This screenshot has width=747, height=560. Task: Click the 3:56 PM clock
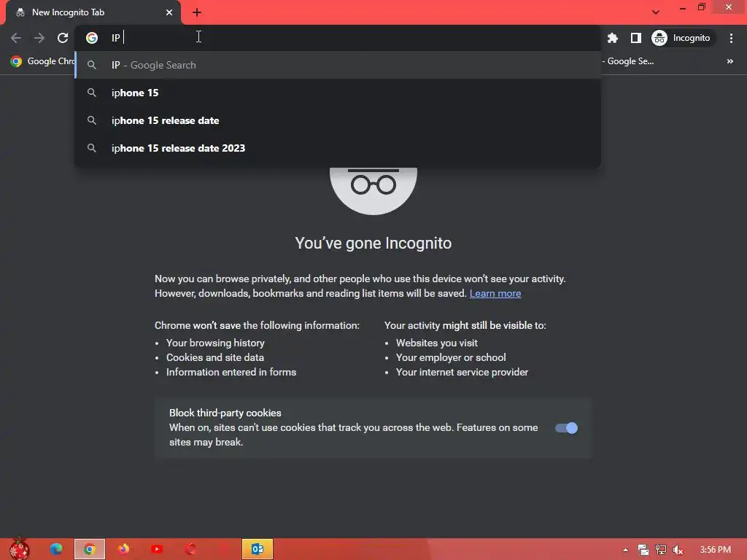click(715, 550)
